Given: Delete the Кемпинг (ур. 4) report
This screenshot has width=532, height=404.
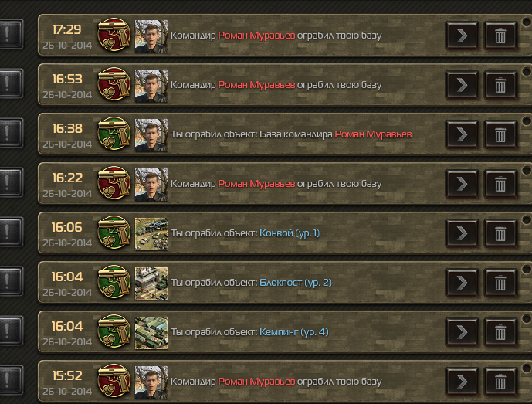Looking at the screenshot, I should (500, 332).
